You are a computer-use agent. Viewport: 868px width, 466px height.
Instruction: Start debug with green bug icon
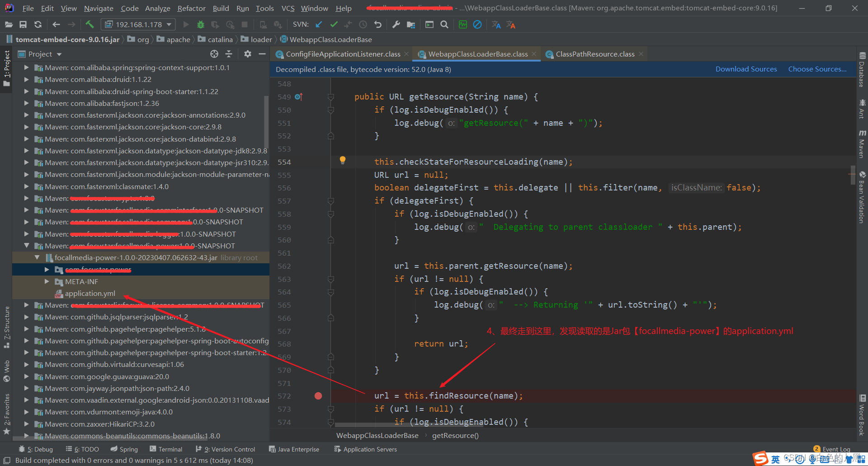coord(201,24)
